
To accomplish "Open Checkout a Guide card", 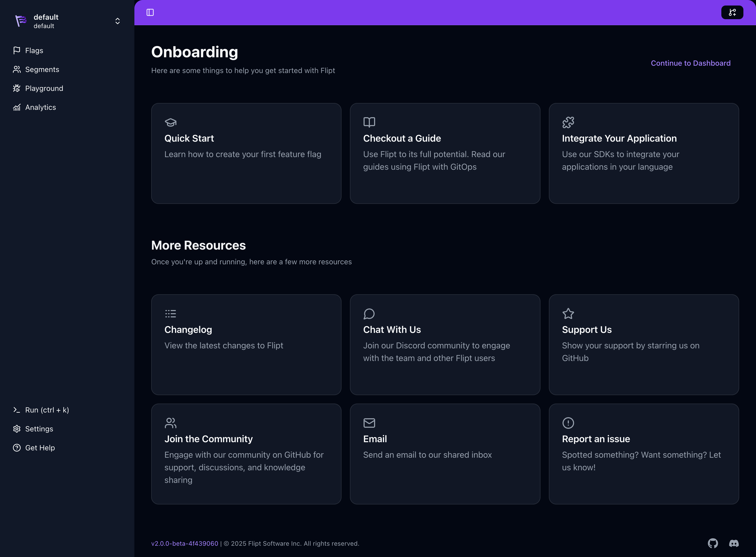I will [x=445, y=153].
